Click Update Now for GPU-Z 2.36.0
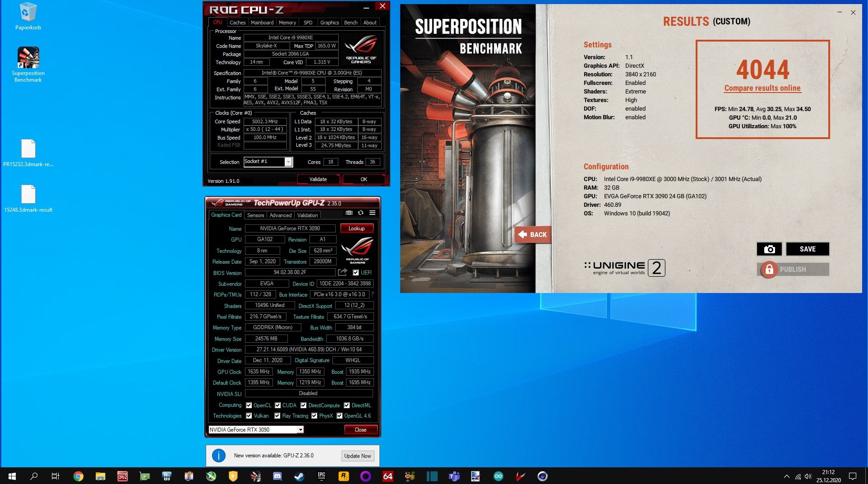 pos(358,456)
